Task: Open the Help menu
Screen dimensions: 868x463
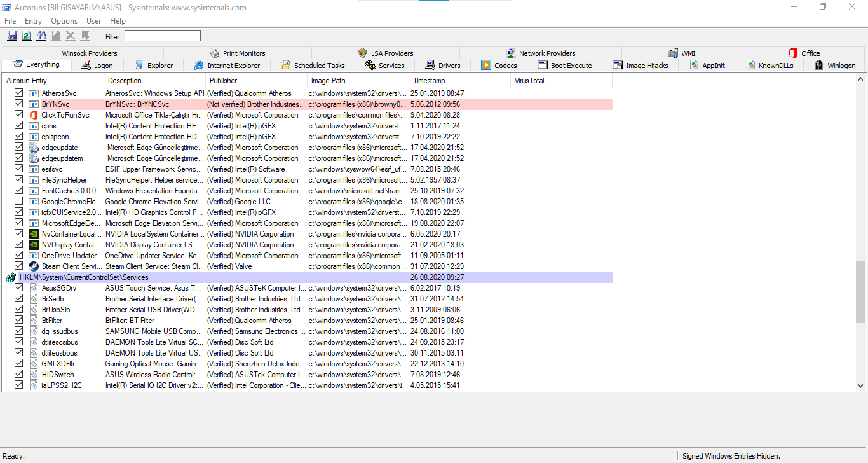Action: click(118, 21)
